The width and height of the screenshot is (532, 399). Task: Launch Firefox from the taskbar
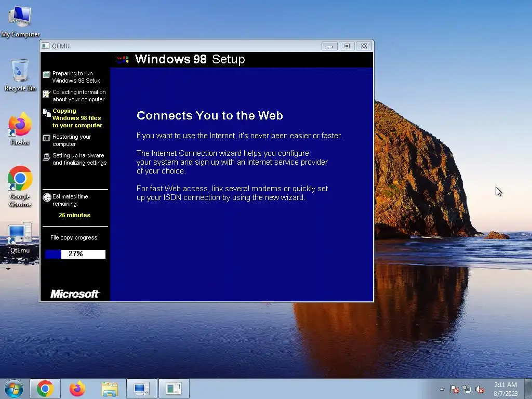click(x=77, y=389)
